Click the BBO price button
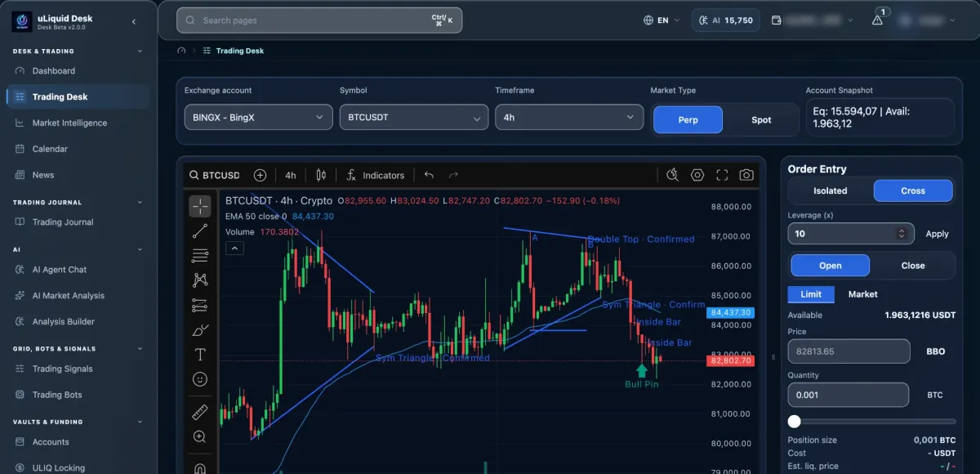 coord(935,351)
